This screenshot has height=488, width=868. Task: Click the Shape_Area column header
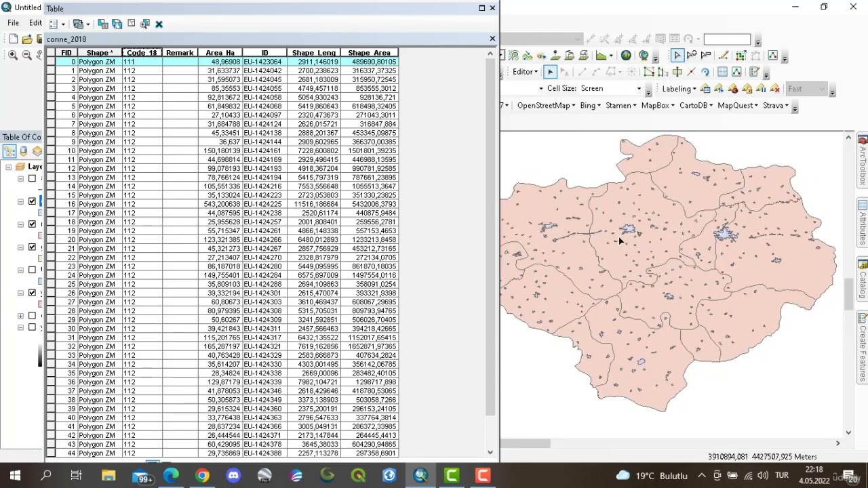[369, 53]
